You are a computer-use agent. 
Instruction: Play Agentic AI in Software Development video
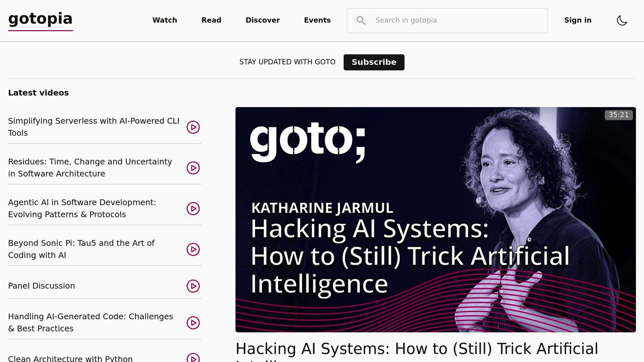(x=193, y=209)
